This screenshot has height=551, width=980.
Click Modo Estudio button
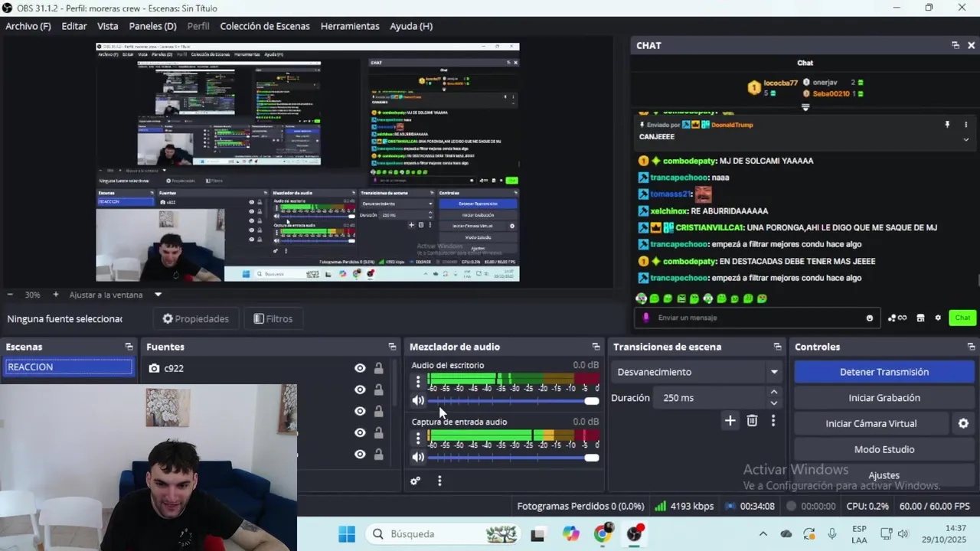[x=884, y=449]
